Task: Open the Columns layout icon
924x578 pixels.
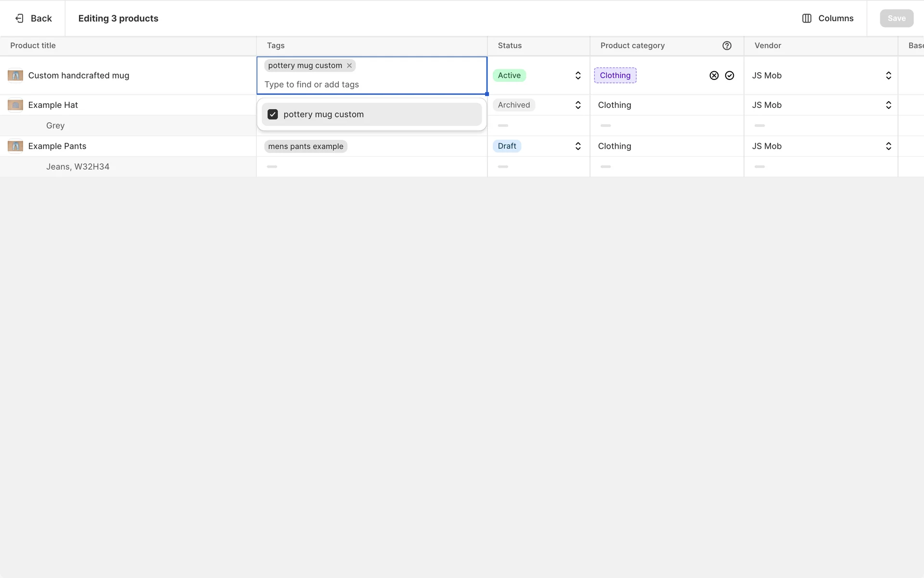Action: click(x=807, y=18)
